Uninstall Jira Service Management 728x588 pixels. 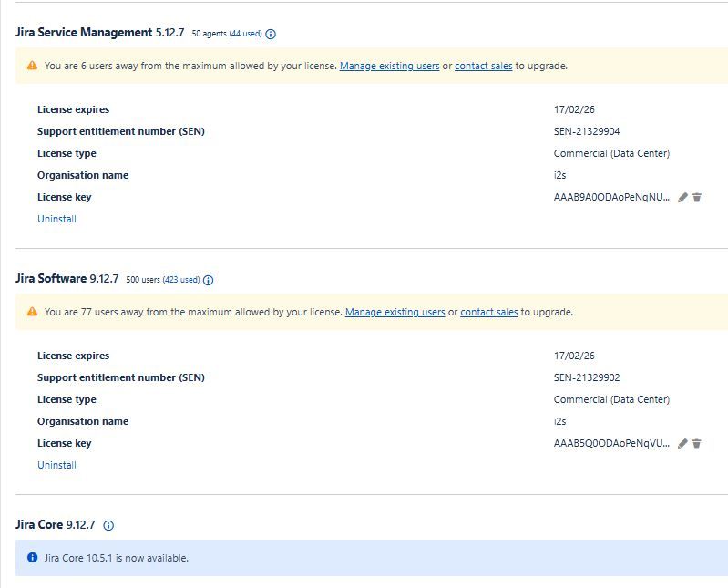(x=56, y=219)
